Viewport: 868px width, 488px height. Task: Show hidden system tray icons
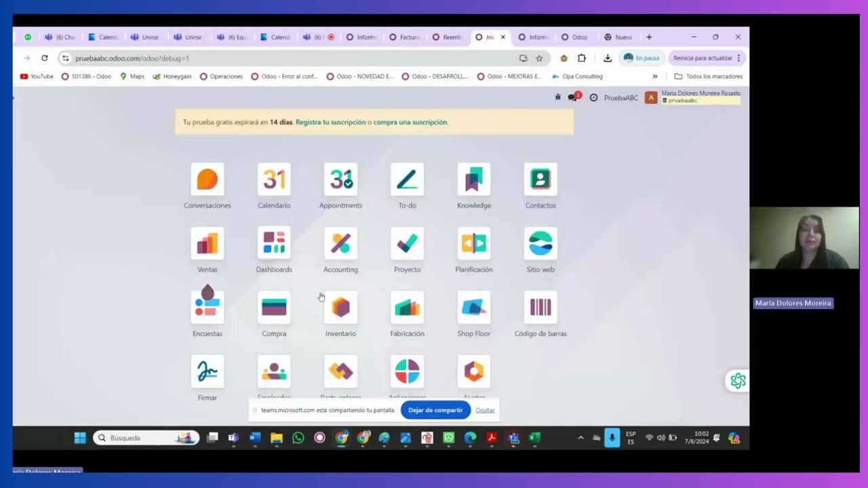click(580, 438)
